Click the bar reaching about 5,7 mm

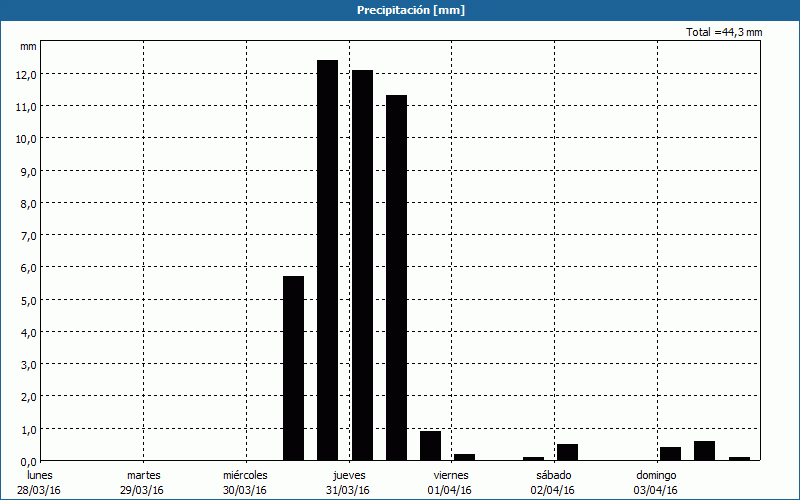click(x=293, y=368)
